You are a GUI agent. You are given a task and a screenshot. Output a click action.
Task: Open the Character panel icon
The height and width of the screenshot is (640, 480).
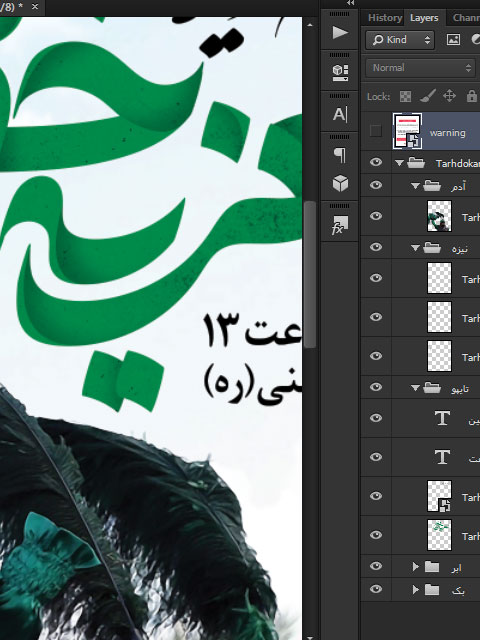340,114
